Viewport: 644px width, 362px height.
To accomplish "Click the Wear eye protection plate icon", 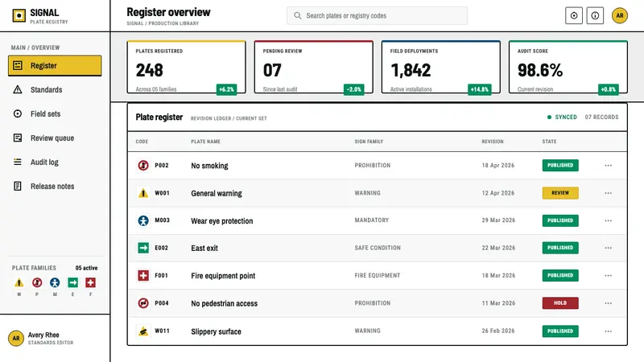I will point(143,220).
